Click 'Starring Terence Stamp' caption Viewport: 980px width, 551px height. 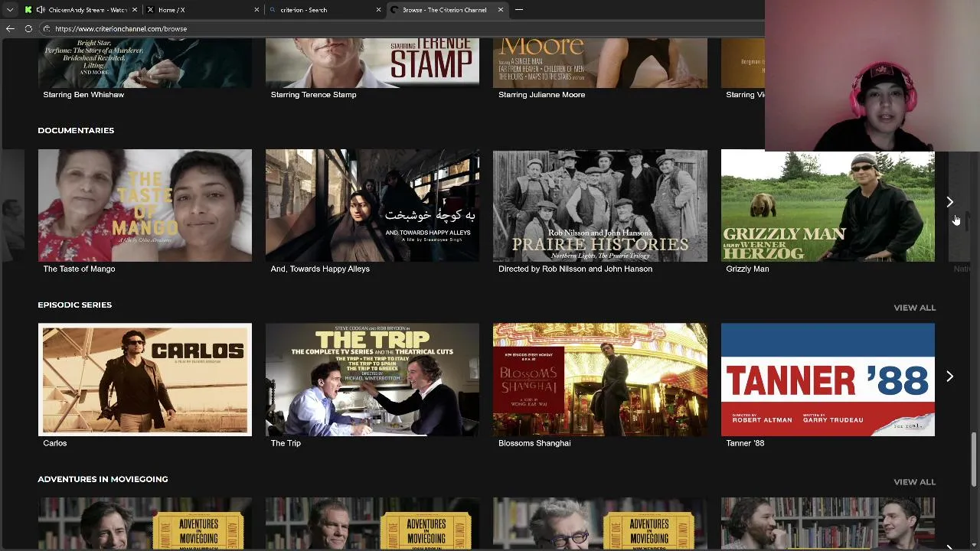pyautogui.click(x=313, y=95)
